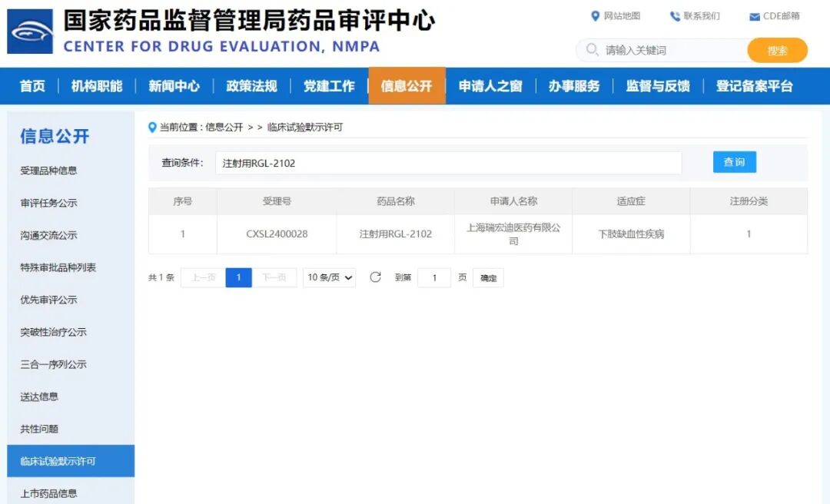
Task: Click the 临床试验默示许可 breadcrumb text
Action: coord(305,127)
